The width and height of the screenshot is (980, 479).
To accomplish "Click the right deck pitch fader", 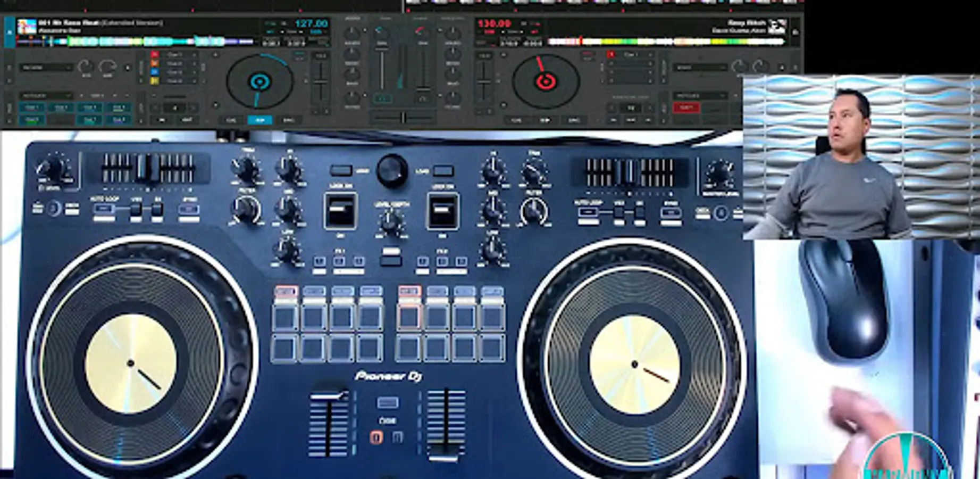I will coord(484,83).
